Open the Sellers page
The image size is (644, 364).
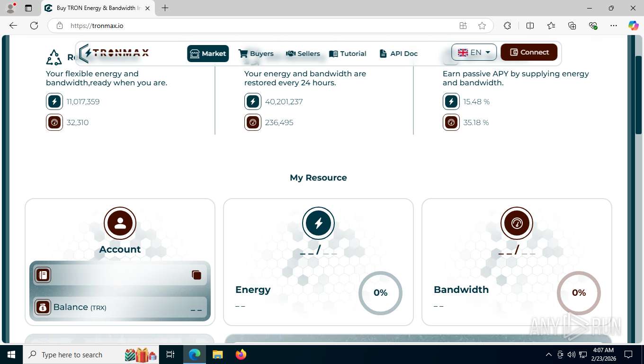[x=303, y=54]
